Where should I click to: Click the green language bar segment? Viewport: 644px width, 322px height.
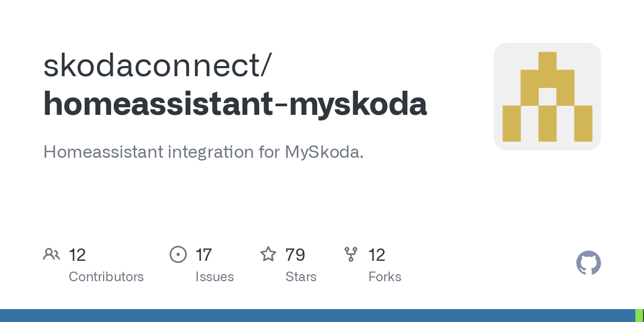pos(639,316)
